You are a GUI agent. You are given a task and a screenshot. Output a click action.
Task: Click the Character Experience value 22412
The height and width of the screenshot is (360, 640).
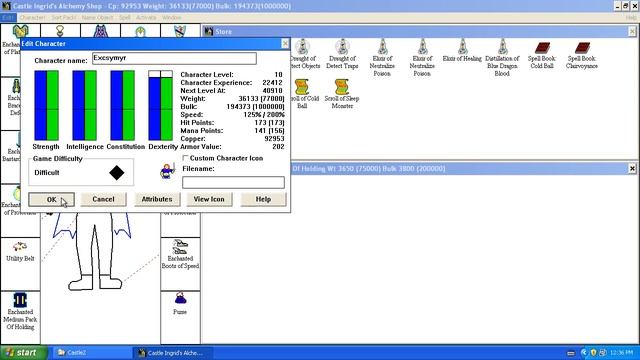[272, 82]
